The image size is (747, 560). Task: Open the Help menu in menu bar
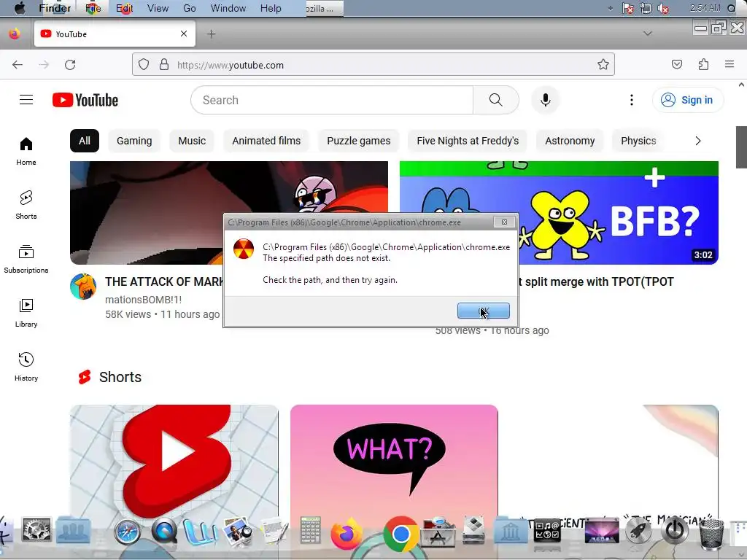pyautogui.click(x=271, y=8)
